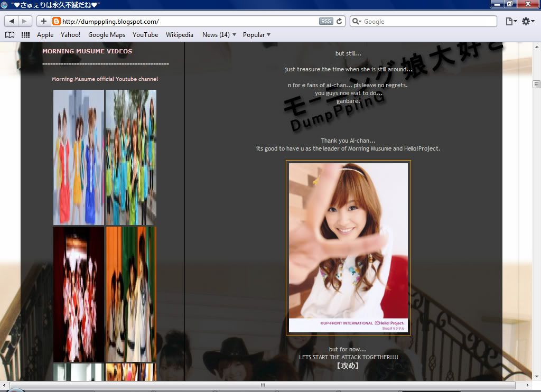This screenshot has height=392, width=541.
Task: Open the Google Maps bookmark
Action: [107, 35]
